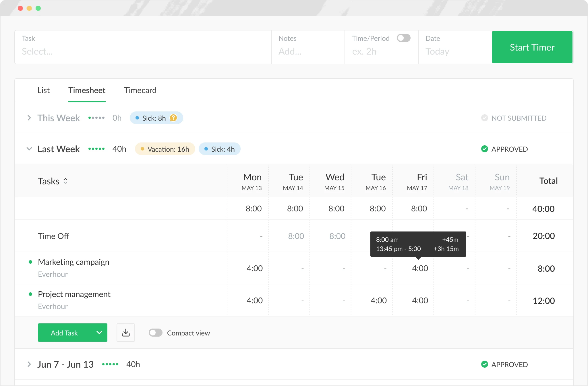Expand the This Week section
This screenshot has width=588, height=386.
point(29,118)
